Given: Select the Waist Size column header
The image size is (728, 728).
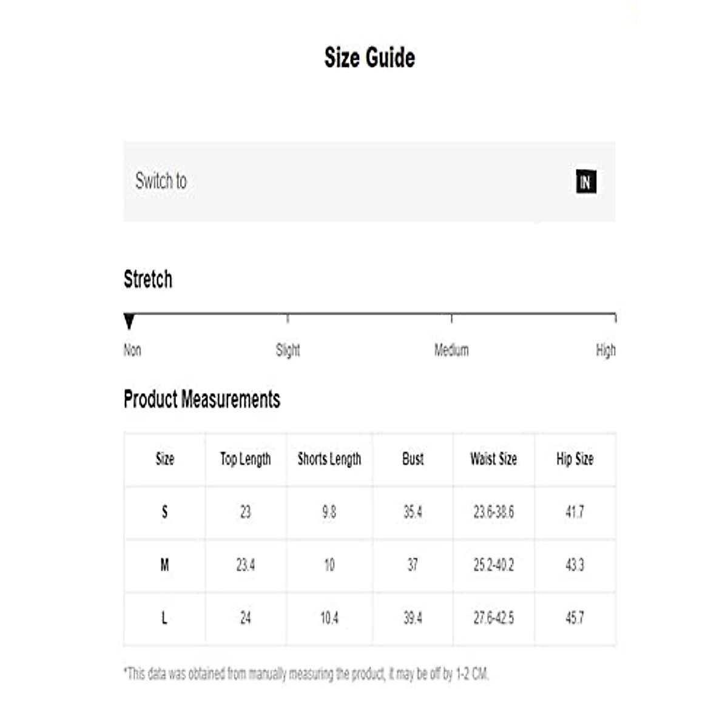Looking at the screenshot, I should (x=493, y=459).
